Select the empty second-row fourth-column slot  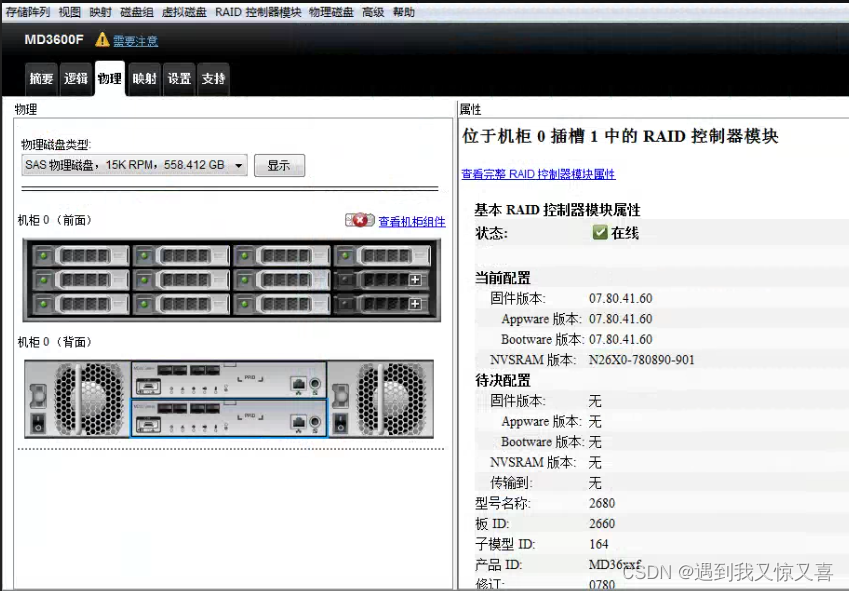pyautogui.click(x=382, y=280)
